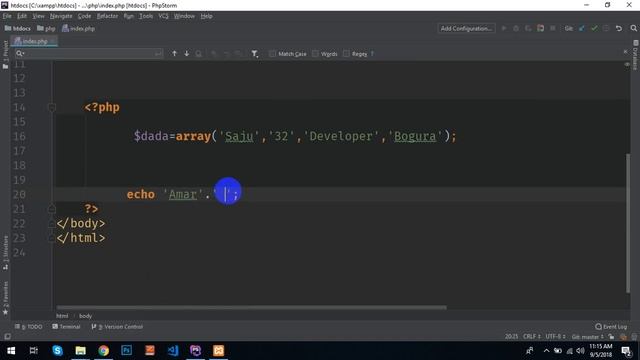Viewport: 640px width, 360px height.
Task: Click the php folder breadcrumb
Action: coord(46,28)
